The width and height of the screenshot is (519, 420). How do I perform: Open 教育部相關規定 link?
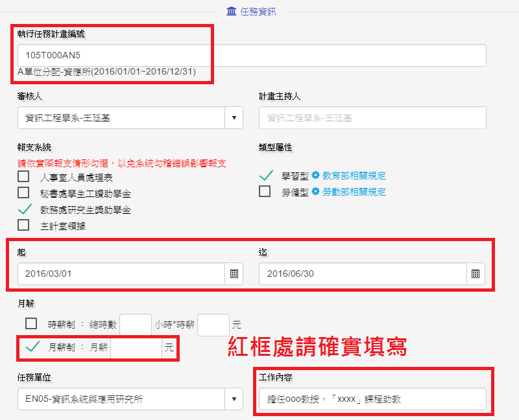[x=354, y=176]
